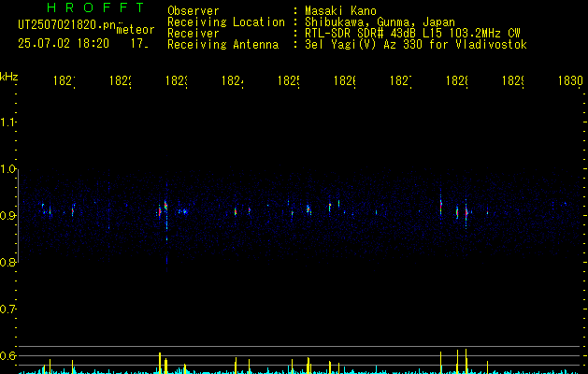Click the "17." value beside the date

pos(139,44)
